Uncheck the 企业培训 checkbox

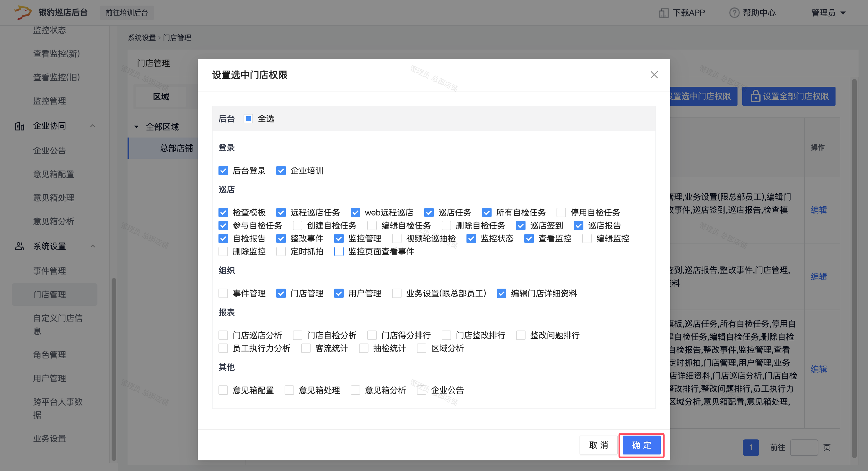tap(281, 171)
